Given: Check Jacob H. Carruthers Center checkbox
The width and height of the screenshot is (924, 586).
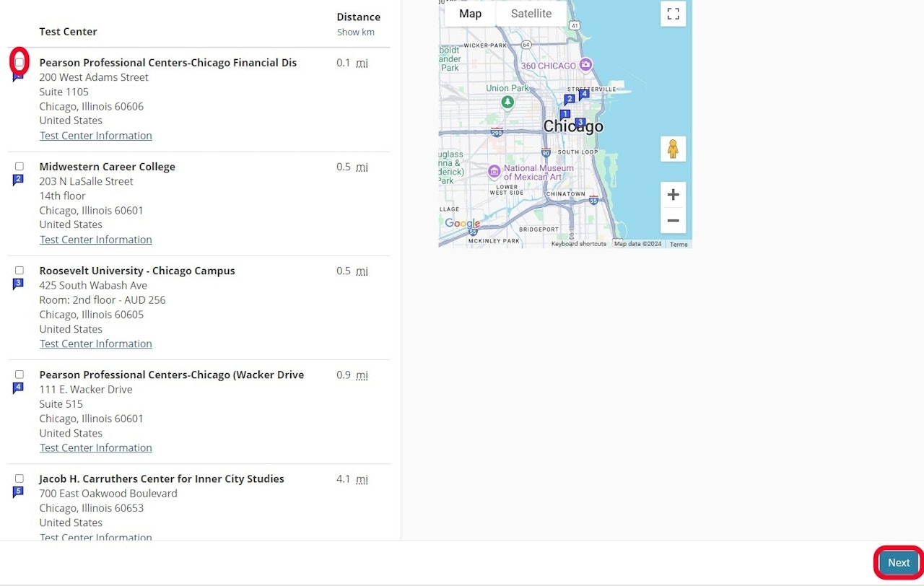Looking at the screenshot, I should click(x=19, y=478).
